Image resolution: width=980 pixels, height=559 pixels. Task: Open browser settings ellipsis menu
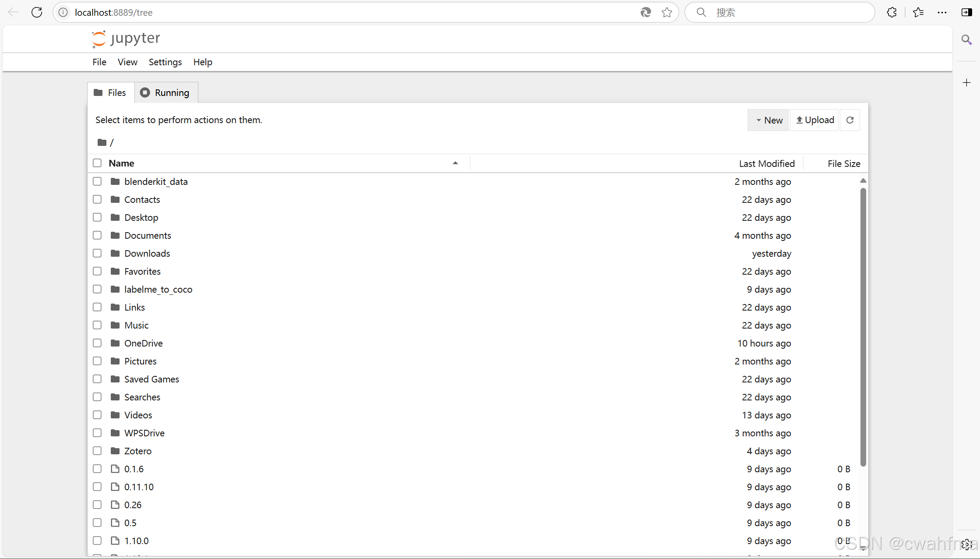coord(942,12)
